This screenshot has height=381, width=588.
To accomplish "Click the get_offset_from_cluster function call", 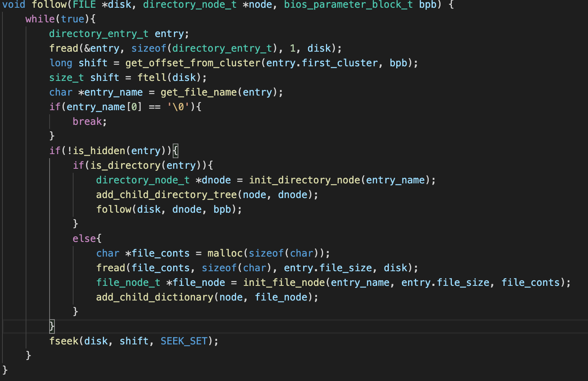I will tap(193, 63).
